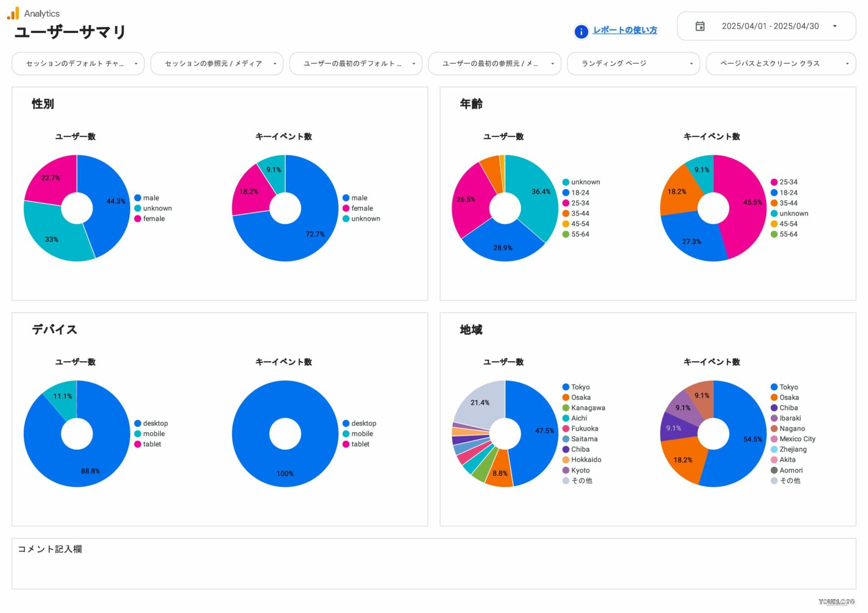Click the Kanagawa legend color dot

pos(565,408)
